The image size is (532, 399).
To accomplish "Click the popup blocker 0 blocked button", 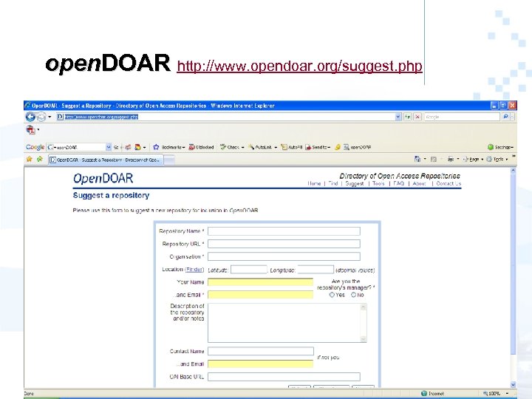I will point(202,147).
